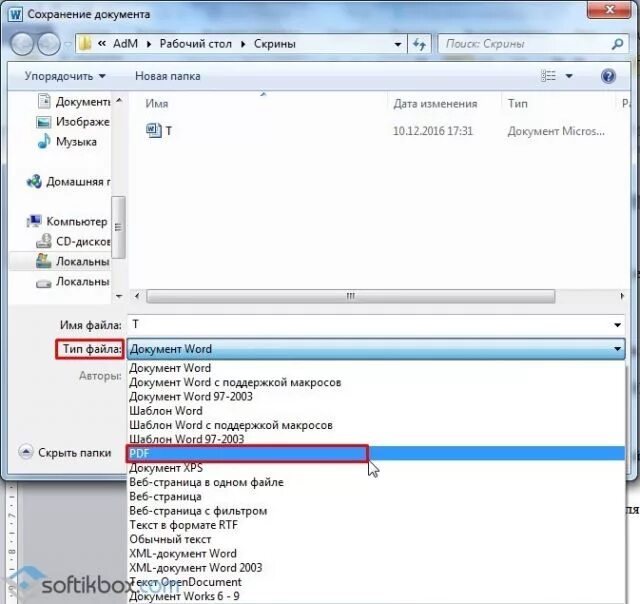Click the horizontal scroll left arrow
The width and height of the screenshot is (640, 604).
(137, 296)
